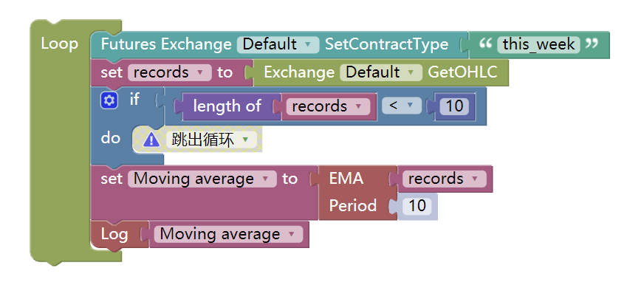Open the Default dropdown in Futures Exchange block
This screenshot has width=644, height=285.
(x=278, y=44)
